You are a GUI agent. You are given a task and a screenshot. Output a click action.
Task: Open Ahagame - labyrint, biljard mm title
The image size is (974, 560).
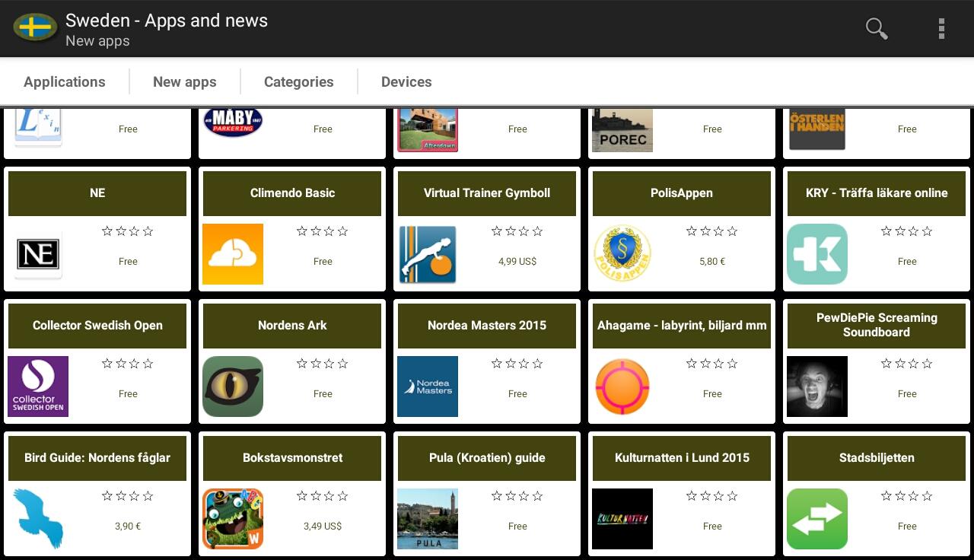tap(682, 326)
